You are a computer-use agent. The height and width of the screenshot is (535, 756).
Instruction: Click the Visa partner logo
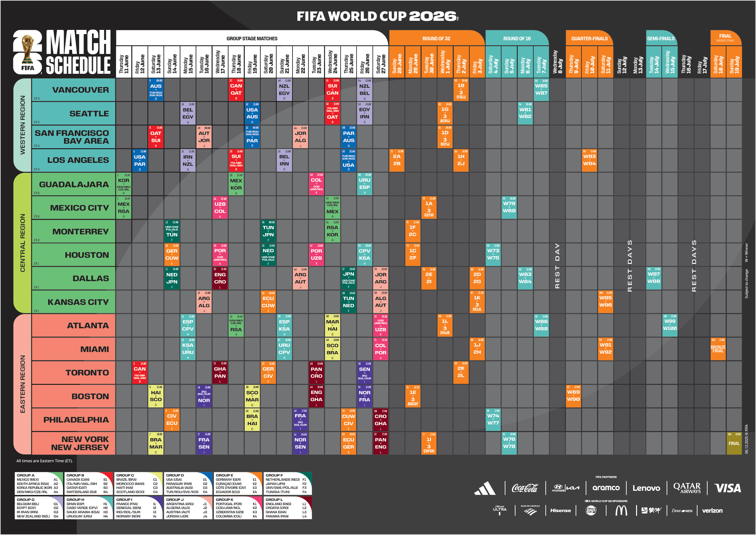[727, 488]
